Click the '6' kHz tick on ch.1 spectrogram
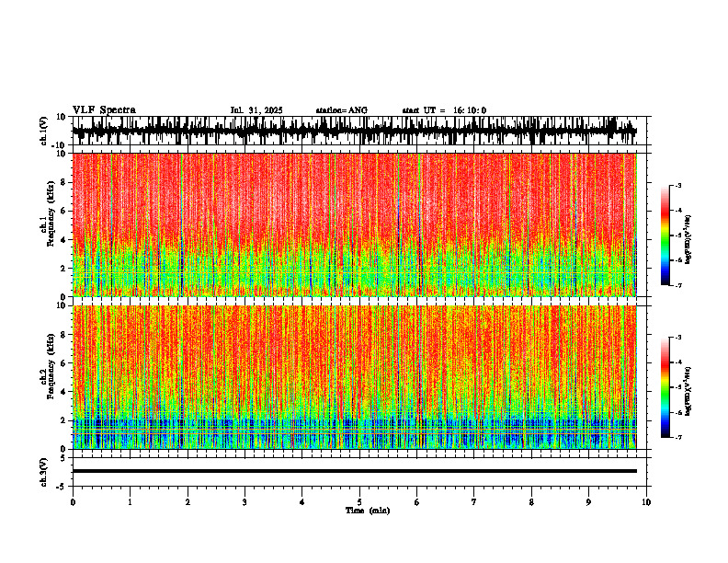The height and width of the screenshot is (563, 728). click(x=64, y=212)
